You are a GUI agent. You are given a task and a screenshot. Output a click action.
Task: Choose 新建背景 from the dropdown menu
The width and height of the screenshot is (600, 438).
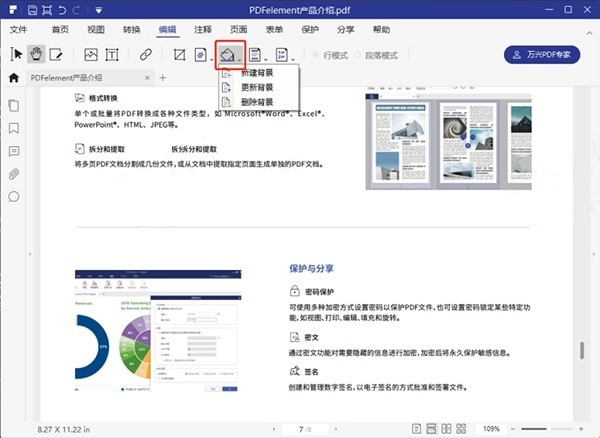(257, 74)
